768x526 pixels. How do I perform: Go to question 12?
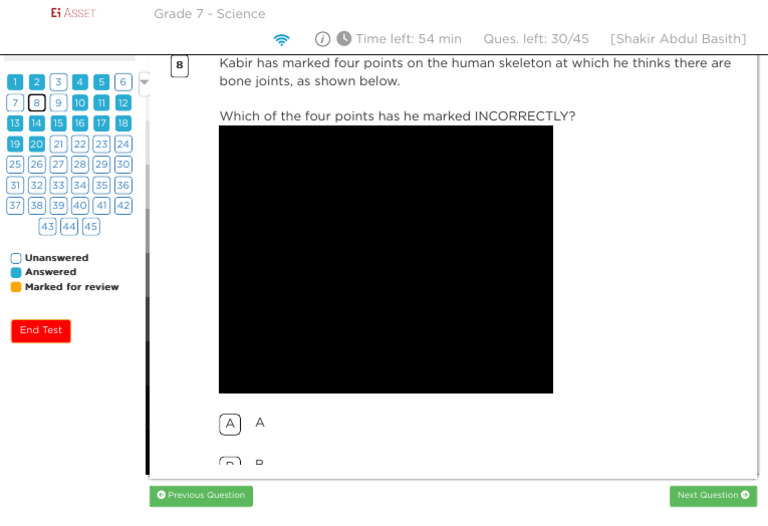(x=123, y=102)
